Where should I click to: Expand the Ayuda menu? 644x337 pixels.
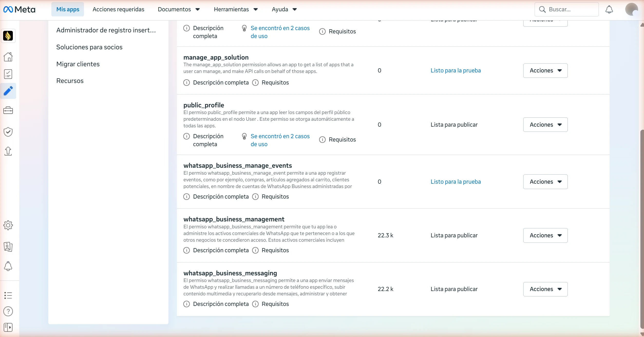284,10
